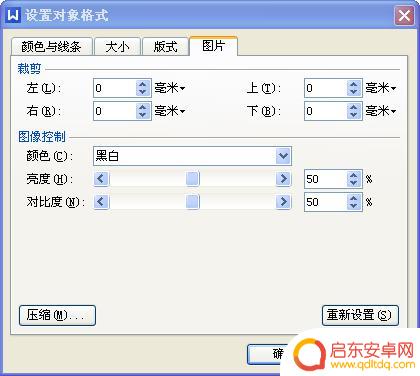
Task: Click the 左(L) crop input field
Action: pyautogui.click(x=115, y=88)
